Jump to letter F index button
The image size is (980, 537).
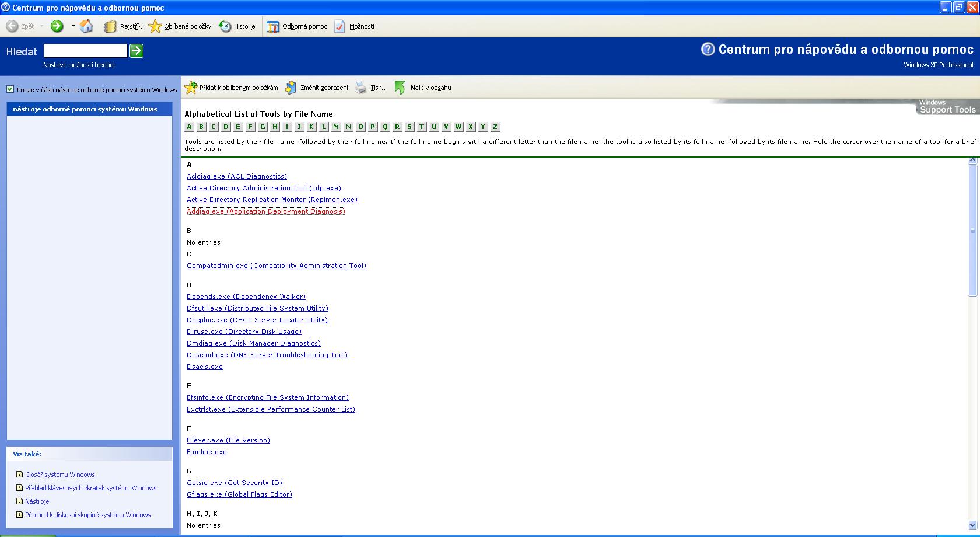[250, 127]
